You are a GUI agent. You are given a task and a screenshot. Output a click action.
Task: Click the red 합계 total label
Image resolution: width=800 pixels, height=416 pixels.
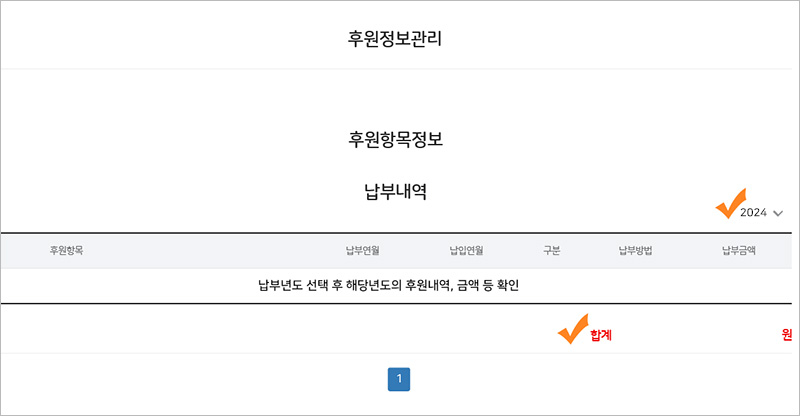tap(601, 335)
